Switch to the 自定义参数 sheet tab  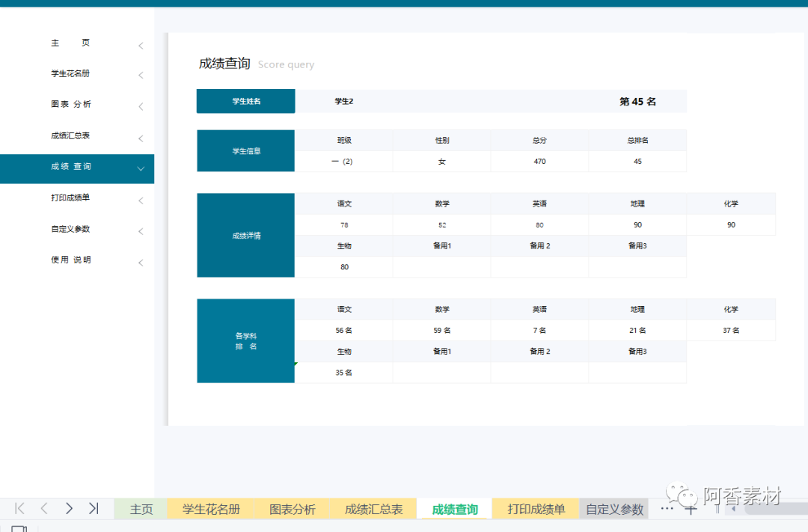tap(614, 510)
